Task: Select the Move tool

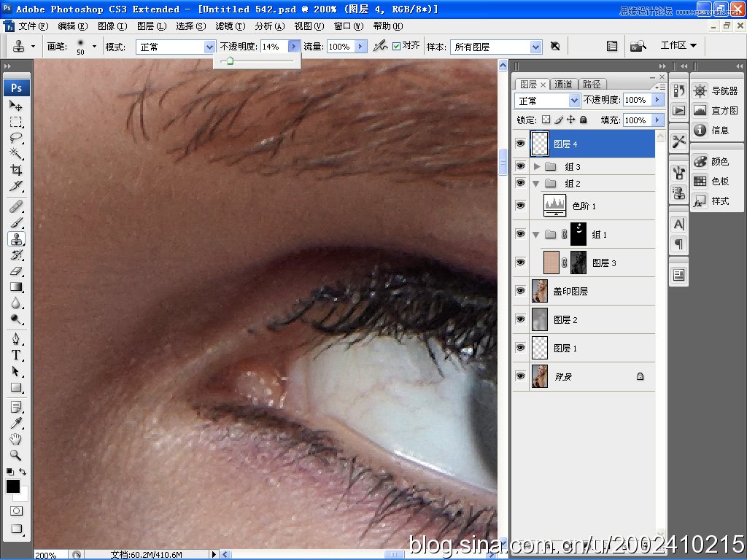Action: [16, 105]
